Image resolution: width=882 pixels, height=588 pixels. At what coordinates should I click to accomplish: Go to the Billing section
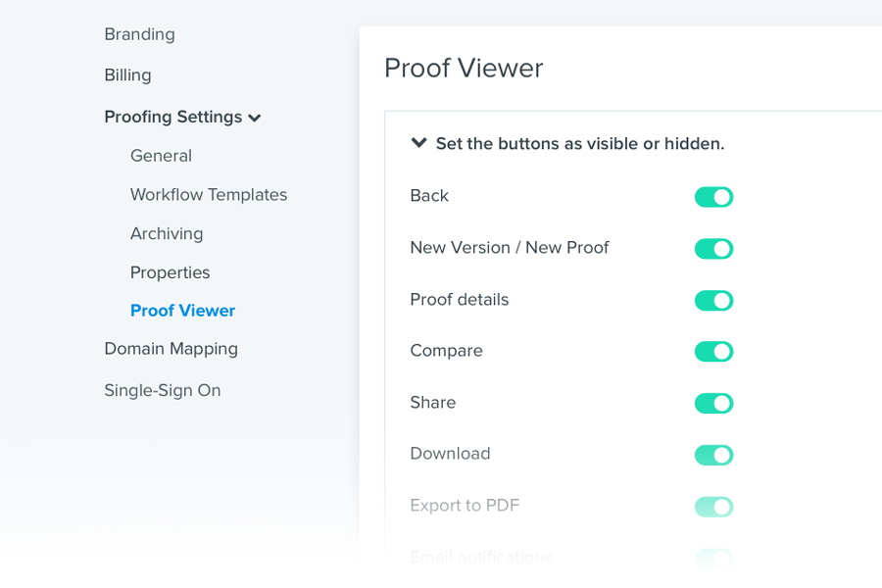tap(127, 74)
